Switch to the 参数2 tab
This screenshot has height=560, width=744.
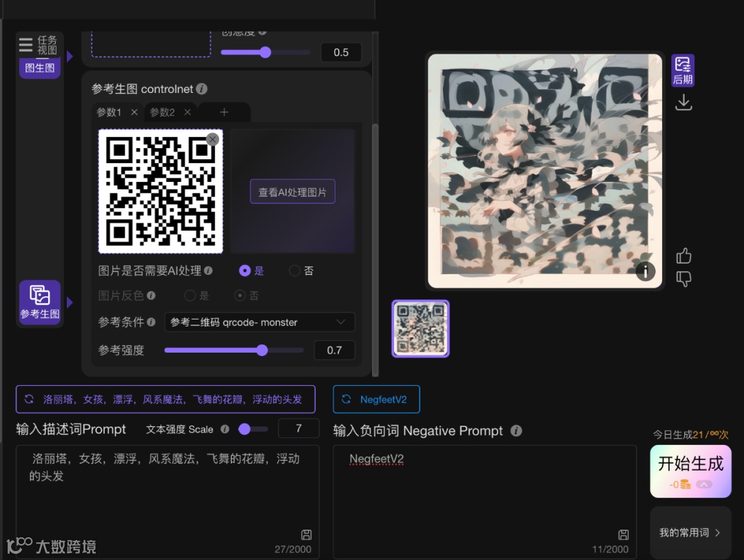pyautogui.click(x=163, y=112)
